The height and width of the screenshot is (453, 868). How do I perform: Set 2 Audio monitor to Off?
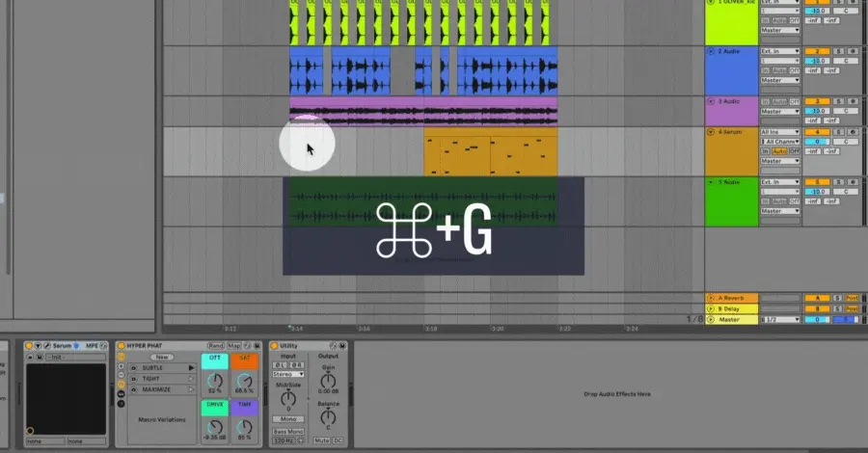tap(795, 70)
